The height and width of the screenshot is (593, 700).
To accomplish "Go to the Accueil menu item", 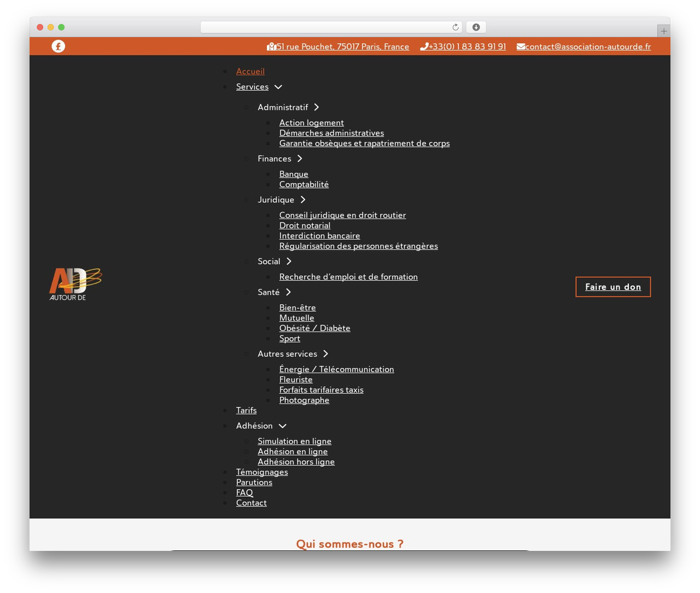I will pos(250,71).
